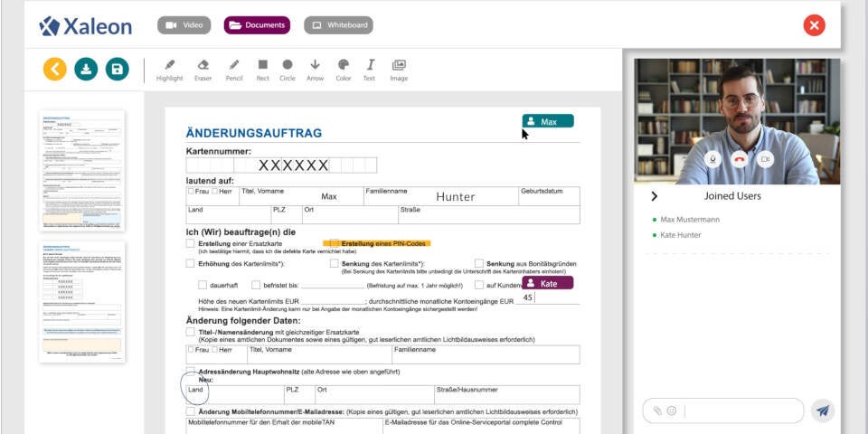Open the first page thumbnail
This screenshot has width=868, height=434.
(82, 171)
